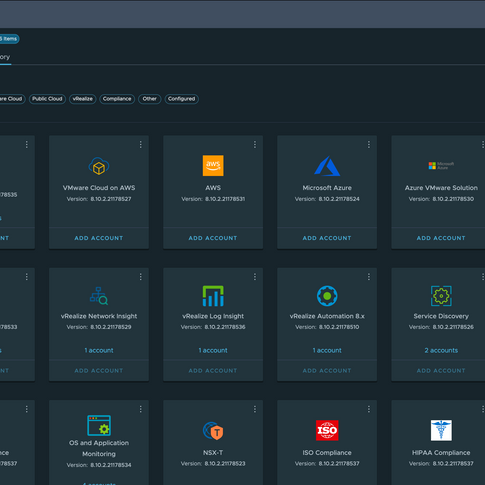The image size is (485, 485).
Task: Add account for Service Discovery
Action: 441,370
